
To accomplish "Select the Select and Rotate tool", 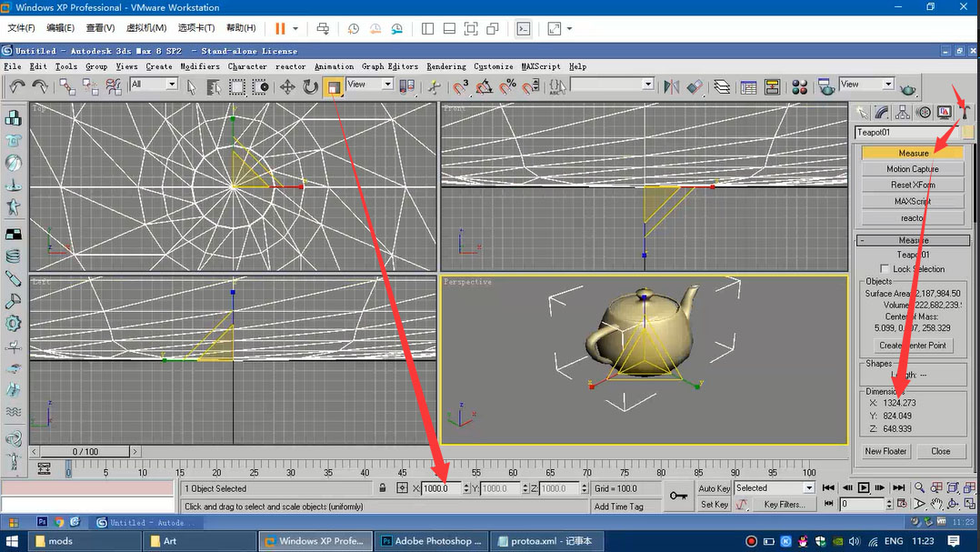I will (311, 87).
